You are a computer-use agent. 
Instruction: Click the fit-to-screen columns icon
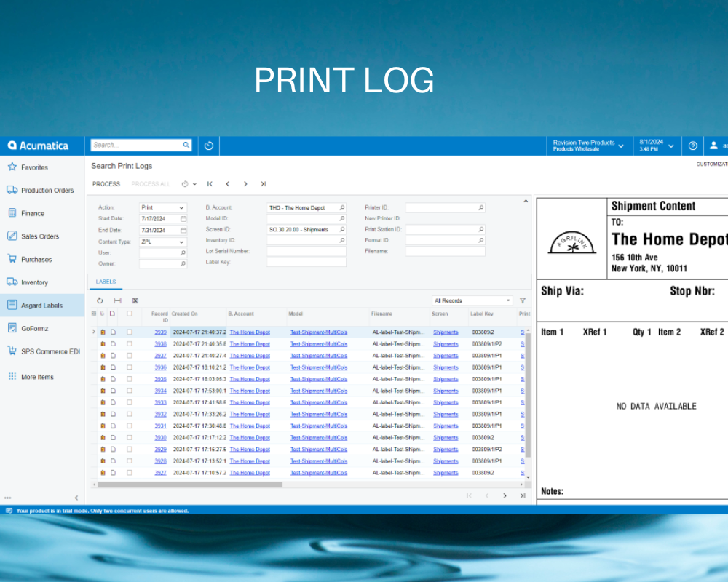click(x=117, y=300)
